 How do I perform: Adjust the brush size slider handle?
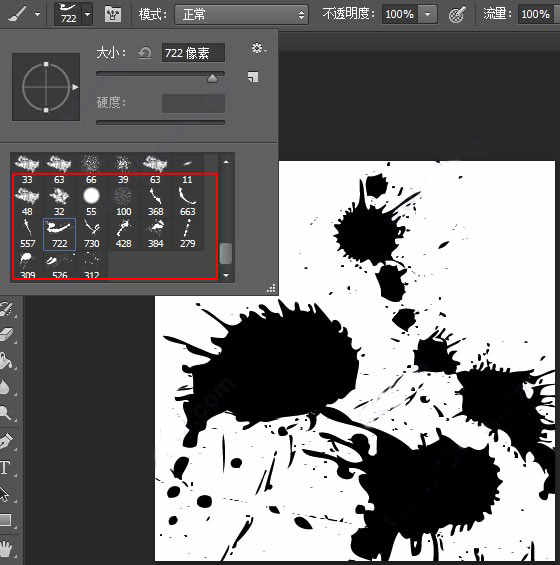[x=212, y=78]
